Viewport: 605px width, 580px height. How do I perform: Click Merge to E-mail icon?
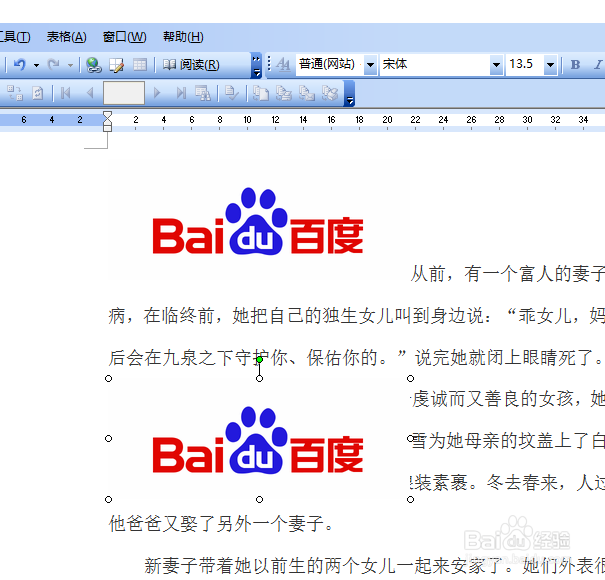click(307, 93)
